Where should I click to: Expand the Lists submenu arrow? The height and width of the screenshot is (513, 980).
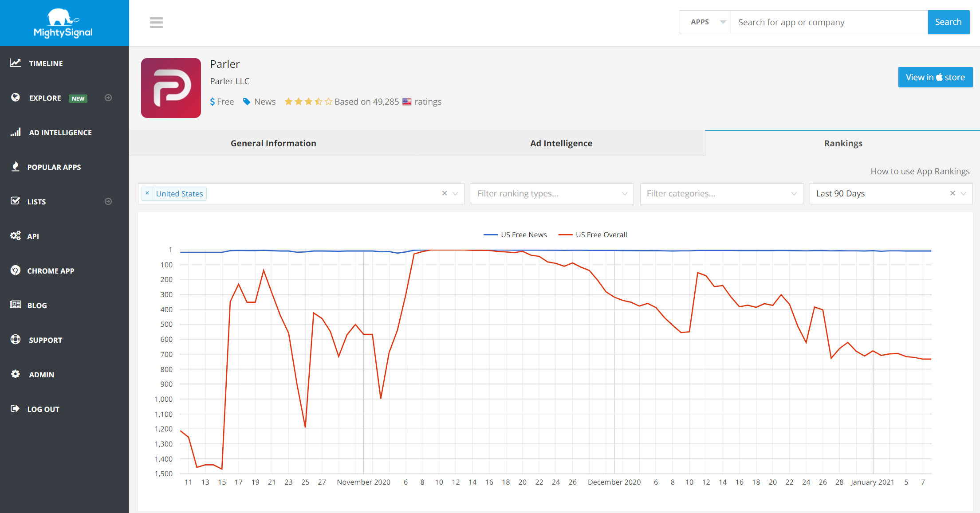[x=108, y=201]
